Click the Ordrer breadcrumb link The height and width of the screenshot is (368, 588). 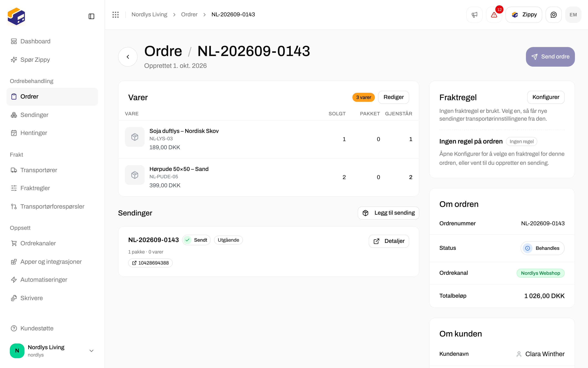[x=189, y=15]
